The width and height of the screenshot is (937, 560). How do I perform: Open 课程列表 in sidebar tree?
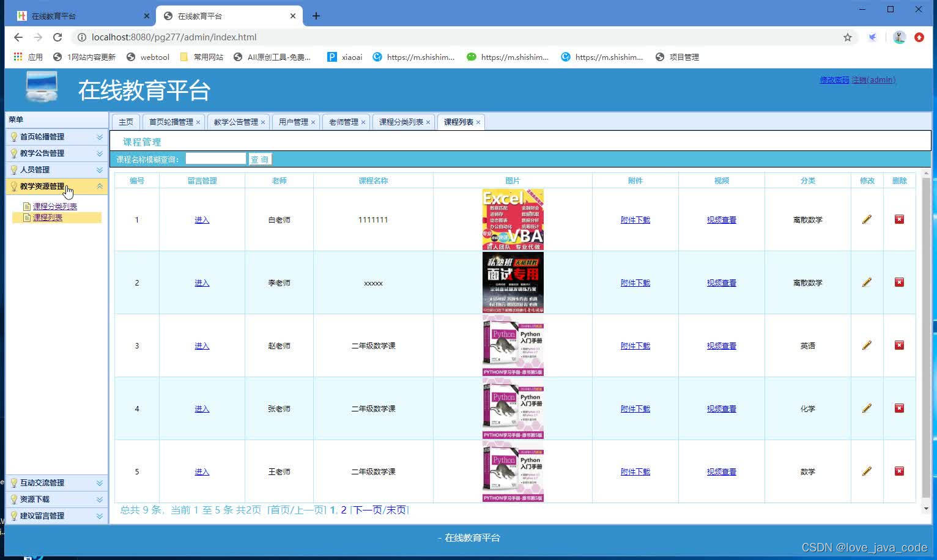point(48,218)
